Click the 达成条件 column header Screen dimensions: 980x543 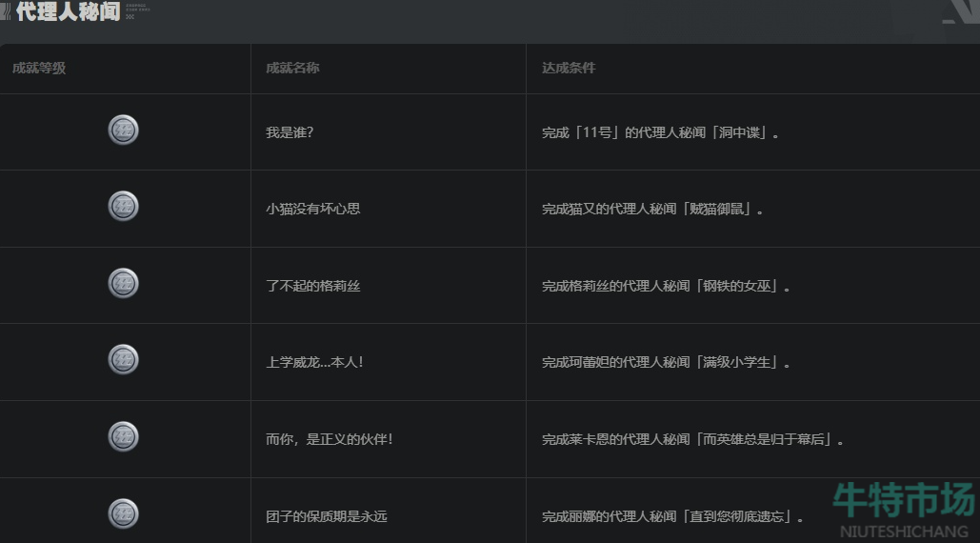click(569, 68)
